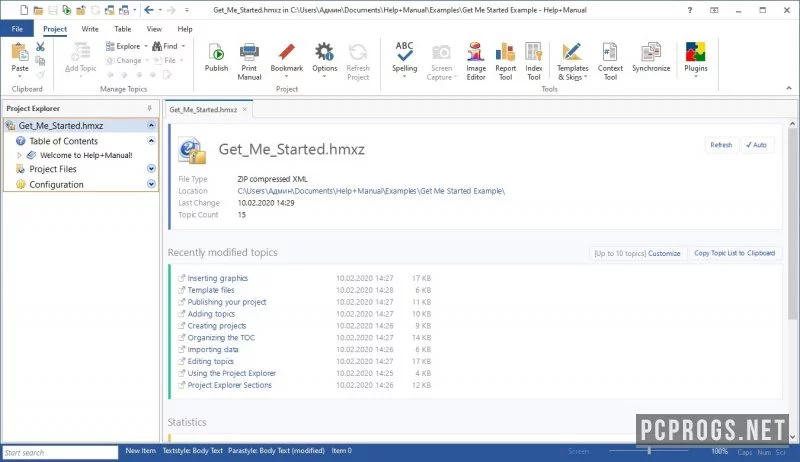Adjust the zoom slider in status bar
The width and height of the screenshot is (800, 462).
(649, 451)
